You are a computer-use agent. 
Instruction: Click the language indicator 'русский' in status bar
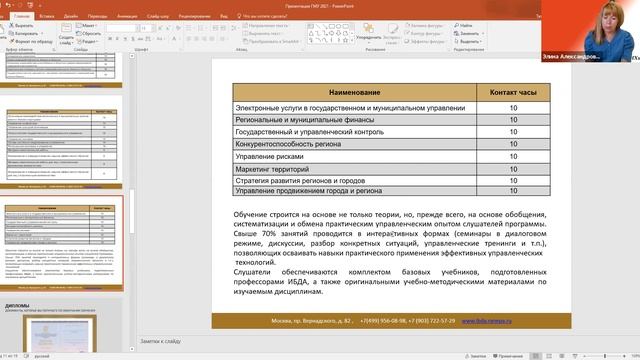tap(42, 356)
